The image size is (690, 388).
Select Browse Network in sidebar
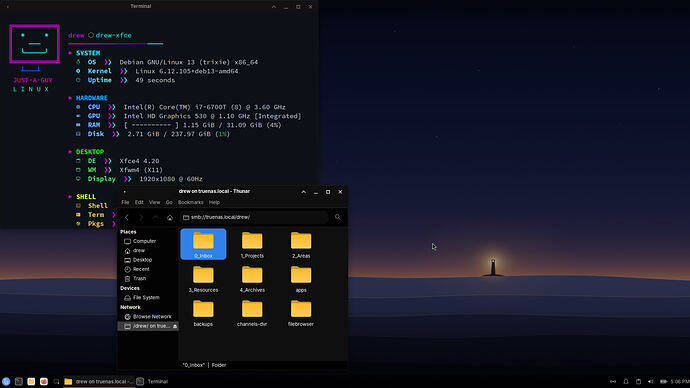click(x=148, y=316)
